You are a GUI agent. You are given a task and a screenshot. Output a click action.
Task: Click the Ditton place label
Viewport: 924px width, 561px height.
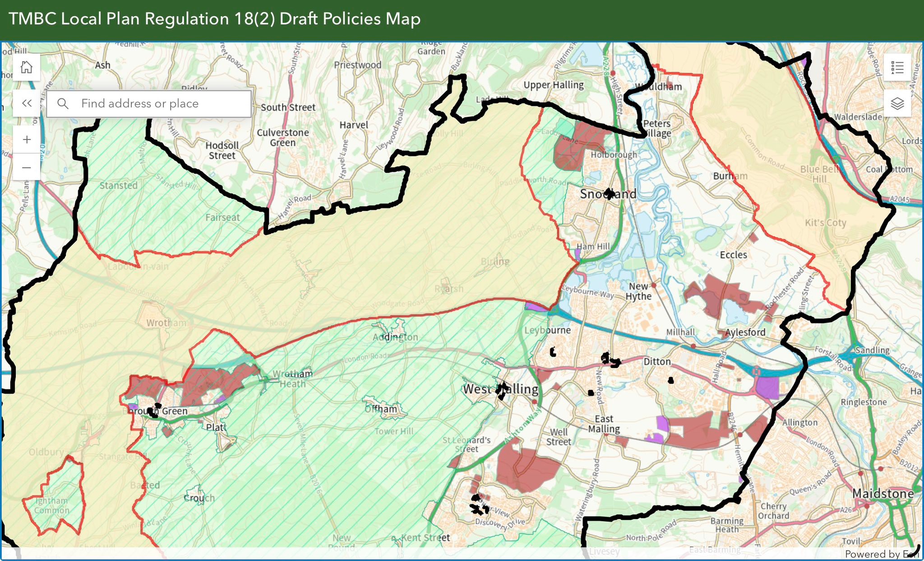click(x=657, y=362)
